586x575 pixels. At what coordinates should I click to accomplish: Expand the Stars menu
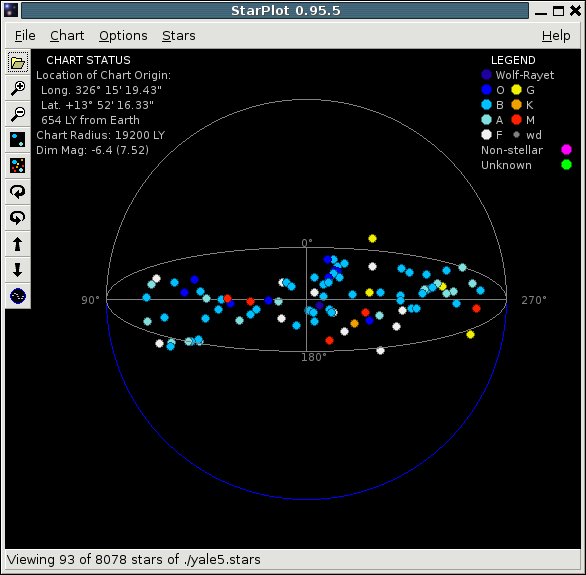179,36
